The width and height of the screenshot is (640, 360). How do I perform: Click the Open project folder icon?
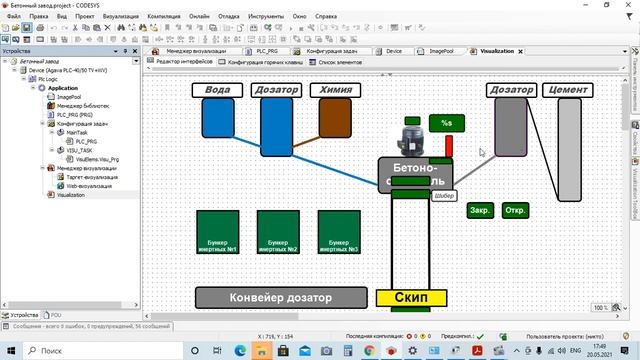[x=16, y=28]
